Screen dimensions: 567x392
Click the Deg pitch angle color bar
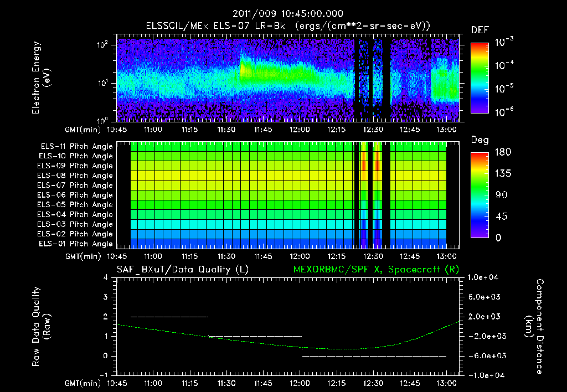pyautogui.click(x=480, y=195)
